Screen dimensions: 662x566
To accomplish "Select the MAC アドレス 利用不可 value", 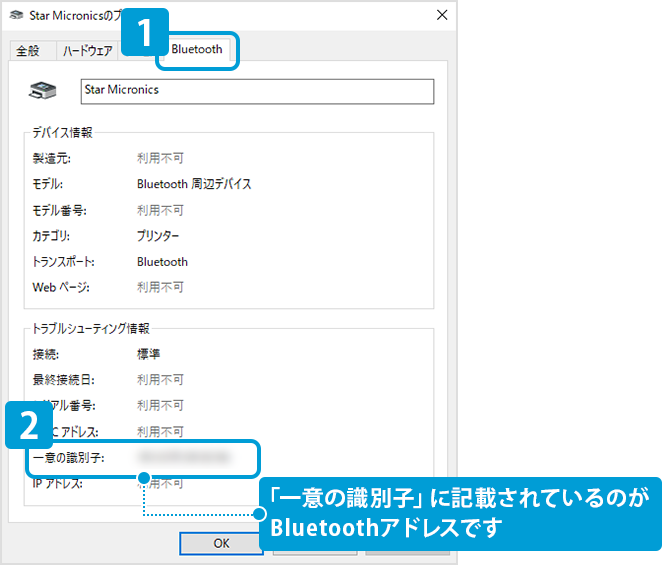I will [x=160, y=432].
